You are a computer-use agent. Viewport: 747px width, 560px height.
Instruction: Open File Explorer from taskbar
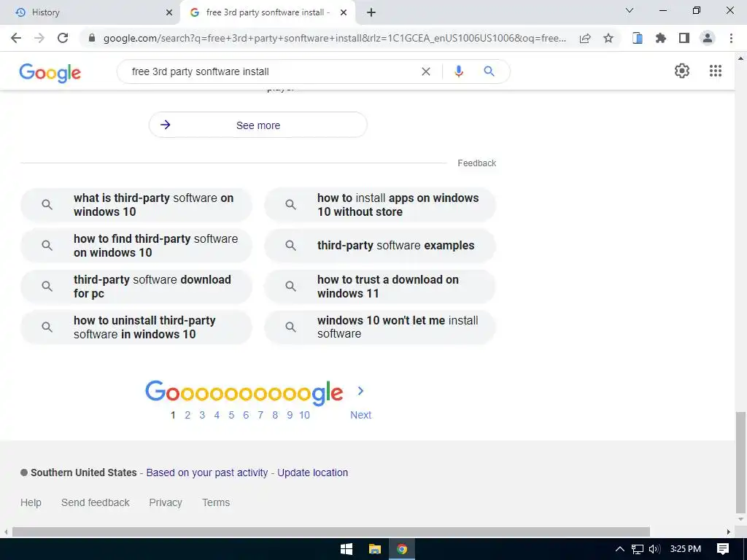pos(375,549)
